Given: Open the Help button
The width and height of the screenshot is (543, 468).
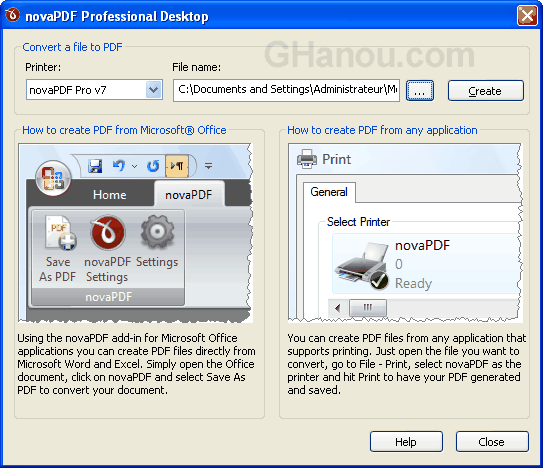Looking at the screenshot, I should [x=406, y=442].
